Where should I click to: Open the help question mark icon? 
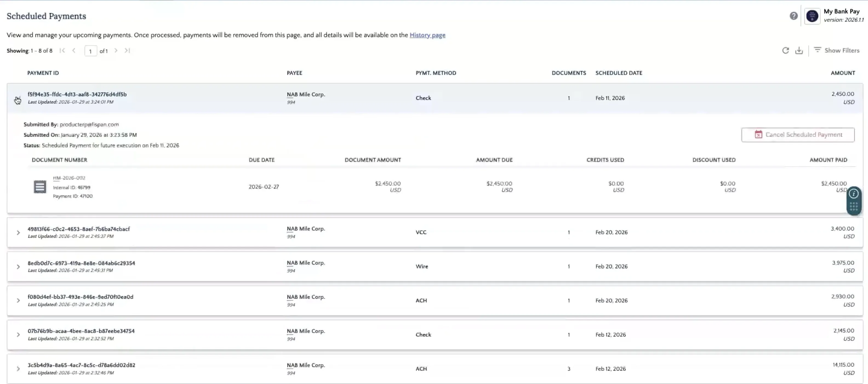click(x=793, y=16)
